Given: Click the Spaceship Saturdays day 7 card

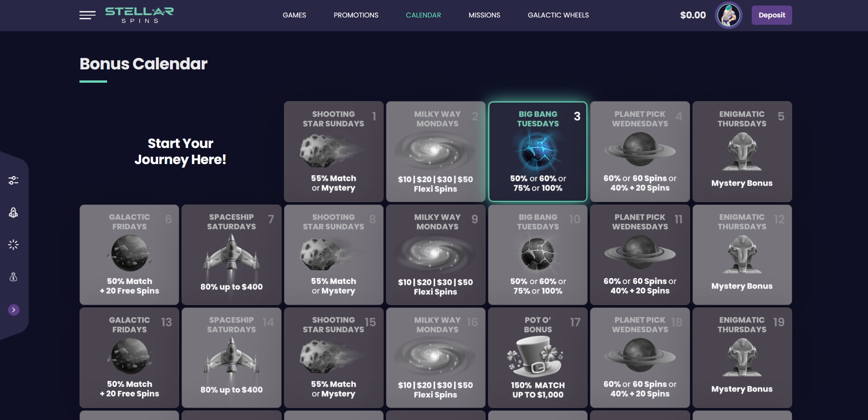Looking at the screenshot, I should pos(231,255).
